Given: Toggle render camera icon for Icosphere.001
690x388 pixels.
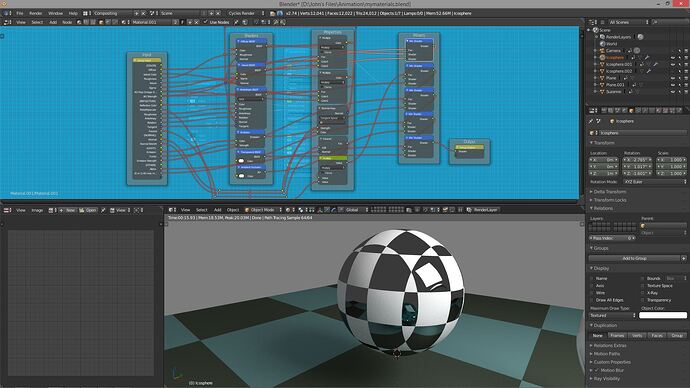Looking at the screenshot, I should coord(686,64).
